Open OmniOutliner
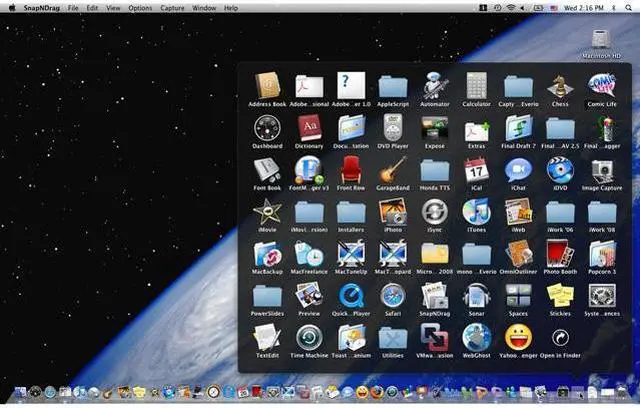The height and width of the screenshot is (408, 640). [518, 254]
